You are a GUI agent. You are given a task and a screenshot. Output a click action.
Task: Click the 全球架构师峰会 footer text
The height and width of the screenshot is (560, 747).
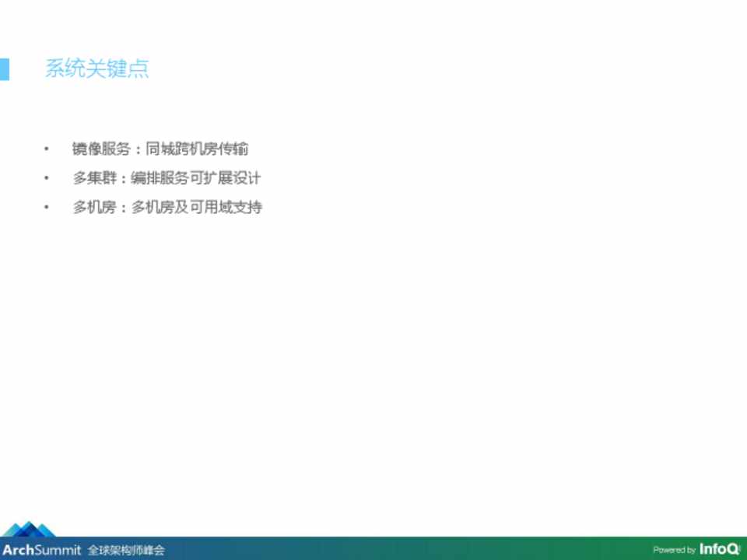[x=126, y=550]
